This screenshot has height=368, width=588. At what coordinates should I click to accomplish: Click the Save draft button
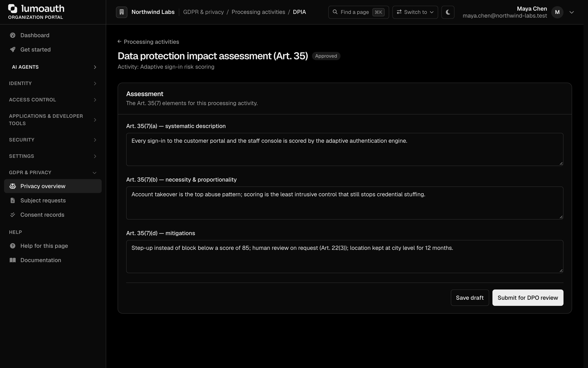click(x=470, y=298)
